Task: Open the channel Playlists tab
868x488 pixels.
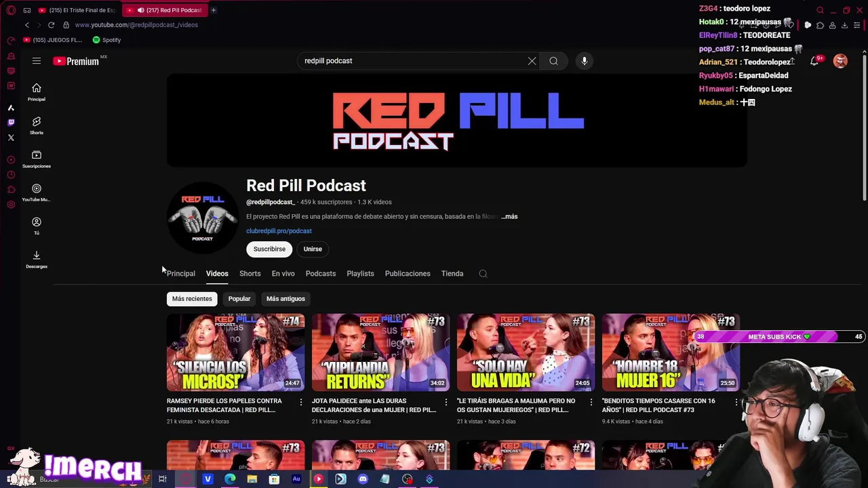Action: [360, 274]
